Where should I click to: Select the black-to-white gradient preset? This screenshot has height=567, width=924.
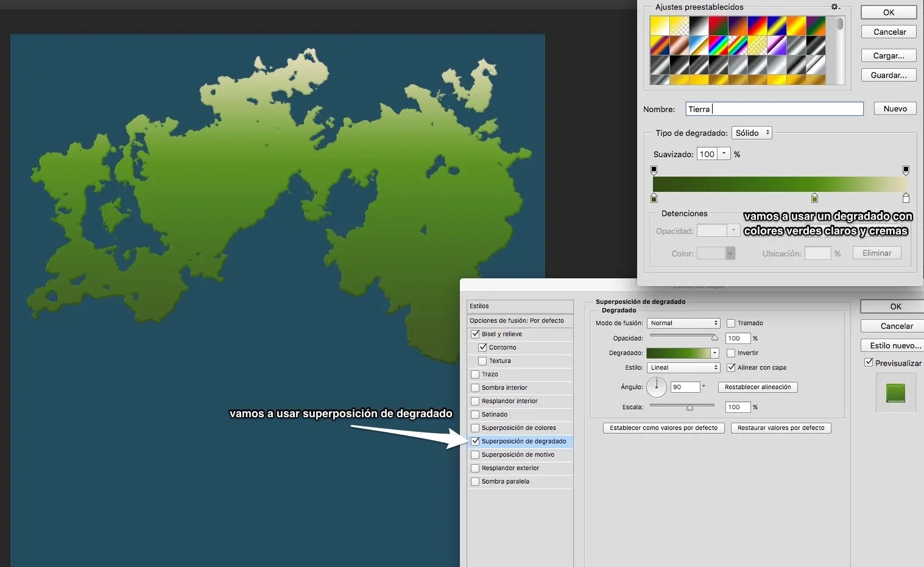coord(699,26)
